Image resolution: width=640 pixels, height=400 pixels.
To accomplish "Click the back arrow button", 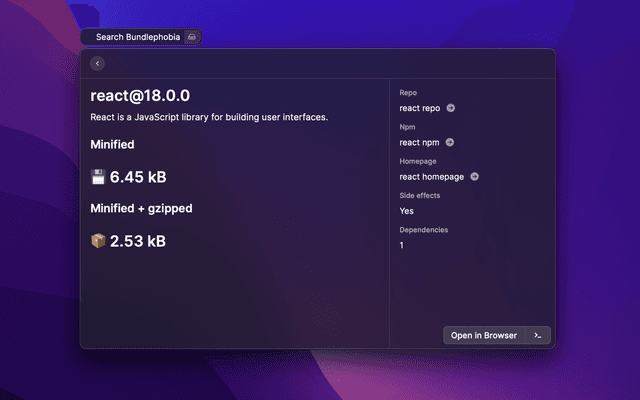I will [x=97, y=64].
